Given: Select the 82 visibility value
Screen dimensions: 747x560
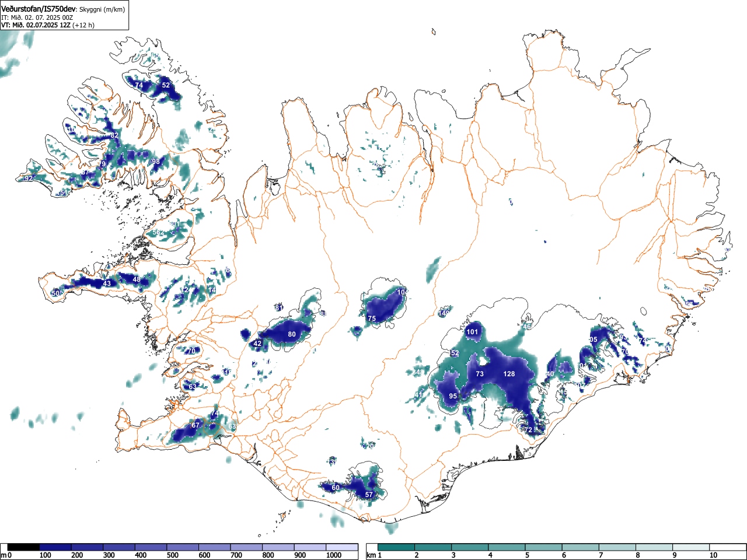Looking at the screenshot, I should 114,135.
